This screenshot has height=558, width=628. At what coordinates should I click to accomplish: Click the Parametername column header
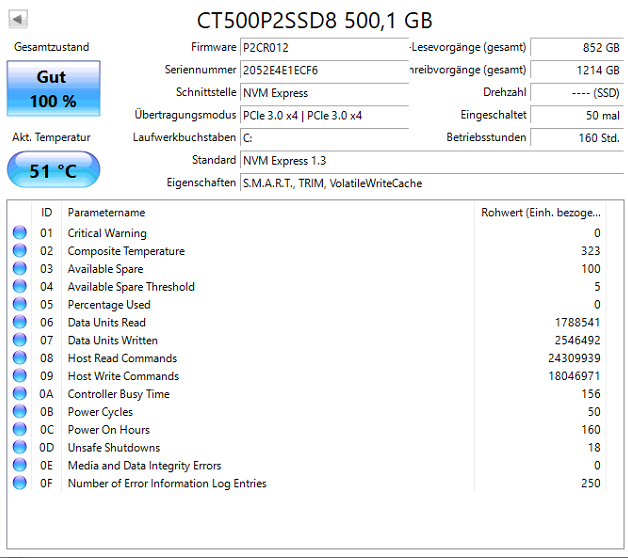point(268,212)
